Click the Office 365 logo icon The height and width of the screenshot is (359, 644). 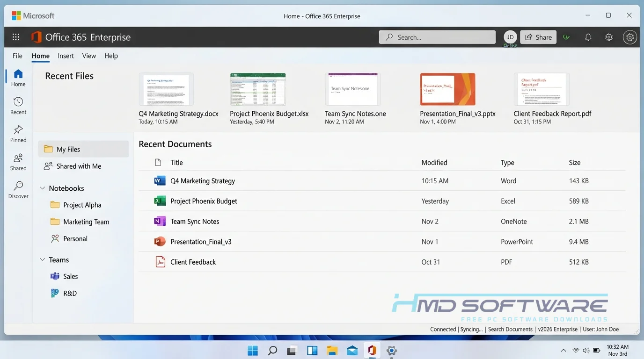tap(36, 37)
